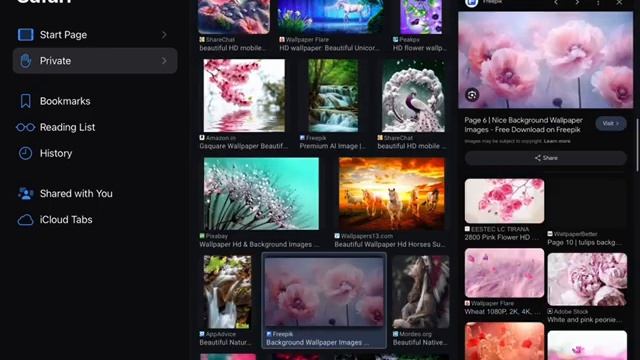640x360 pixels.
Task: Open the Amazon.in cherry blossom wallpaper thumbnail
Action: pos(244,96)
